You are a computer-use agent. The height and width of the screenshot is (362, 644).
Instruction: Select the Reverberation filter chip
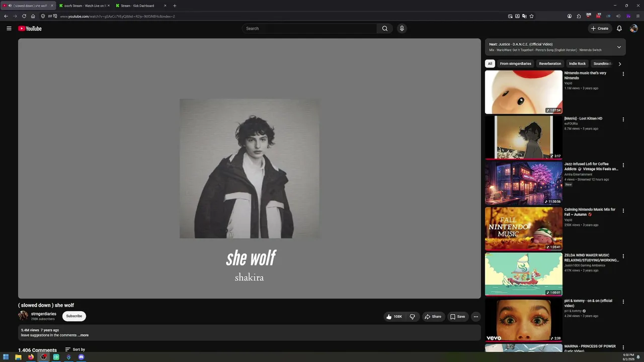(x=550, y=64)
